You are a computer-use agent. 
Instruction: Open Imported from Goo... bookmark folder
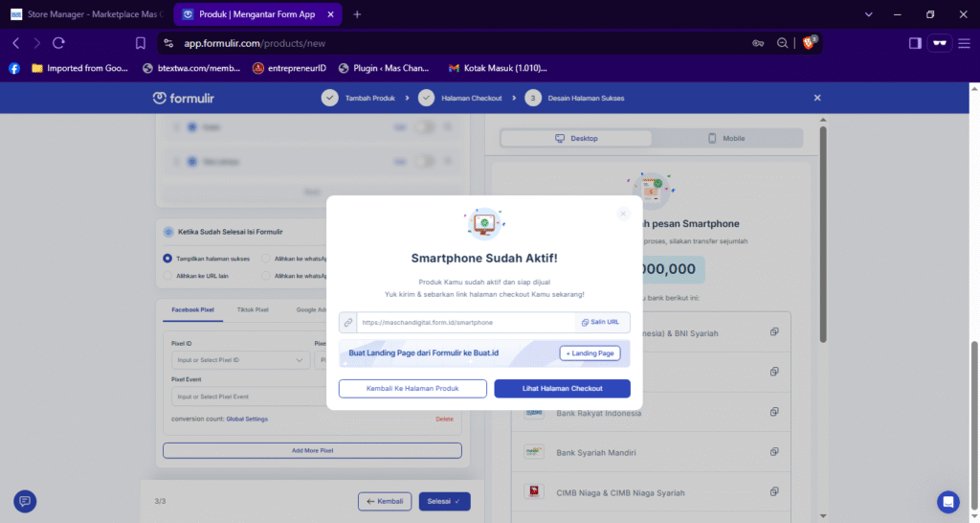[80, 68]
